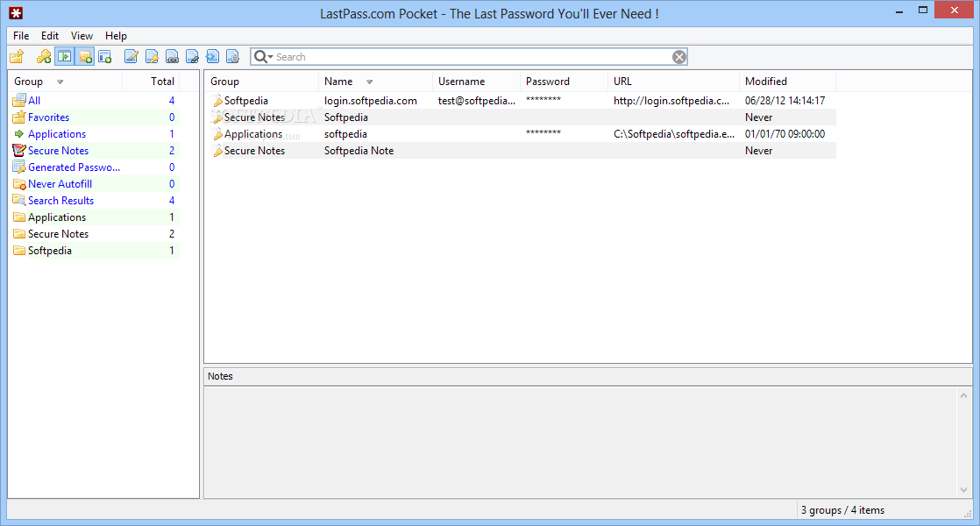Click the key icon beside Softpedia Note row

(217, 151)
